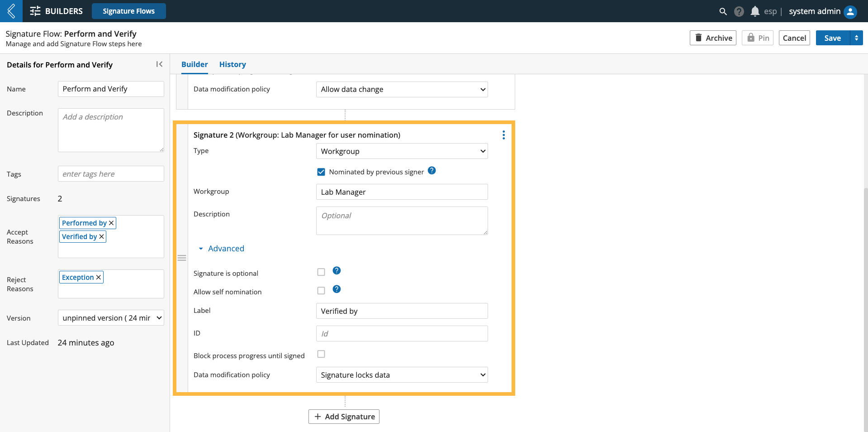The height and width of the screenshot is (432, 868).
Task: Open the notifications bell icon
Action: pos(755,11)
